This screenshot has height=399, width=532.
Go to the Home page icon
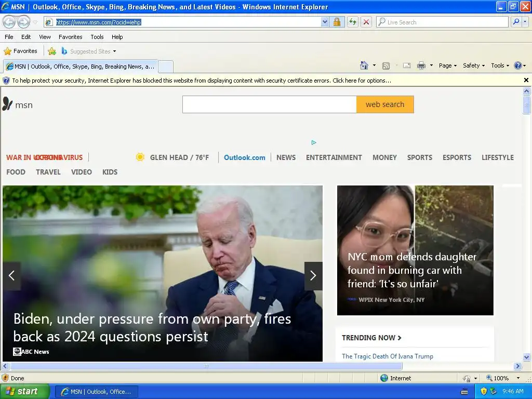(x=364, y=65)
